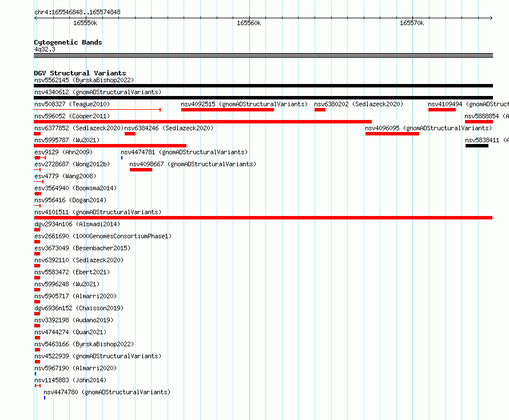Select dgv6936n152 (Chaisson2019) text
Image resolution: width=509 pixels, height=420 pixels.
[x=79, y=308]
